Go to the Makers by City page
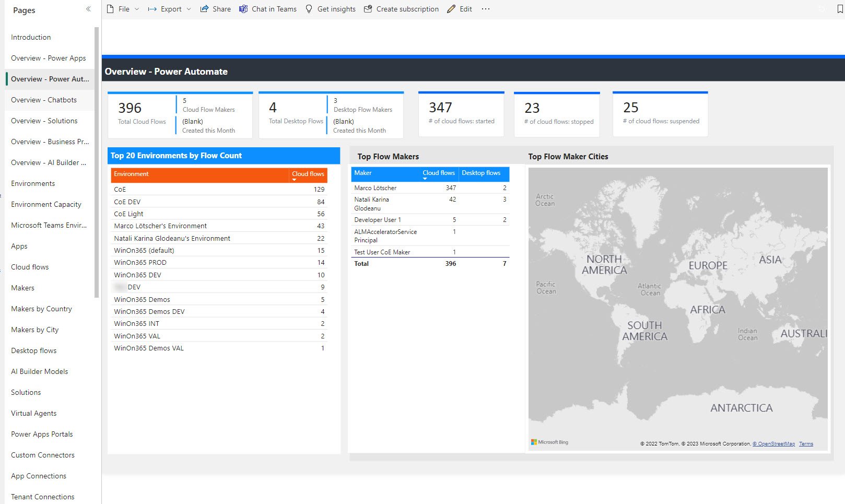The image size is (845, 504). [50, 330]
